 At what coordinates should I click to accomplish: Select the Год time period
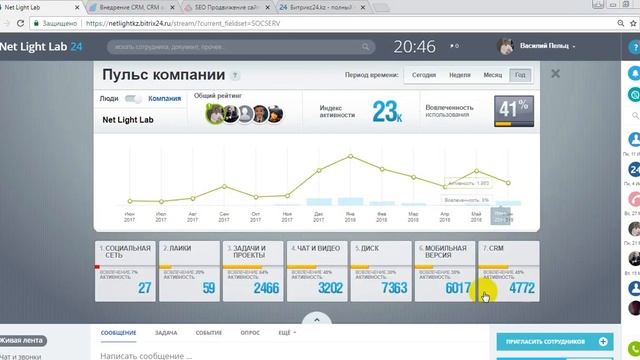[x=520, y=75]
